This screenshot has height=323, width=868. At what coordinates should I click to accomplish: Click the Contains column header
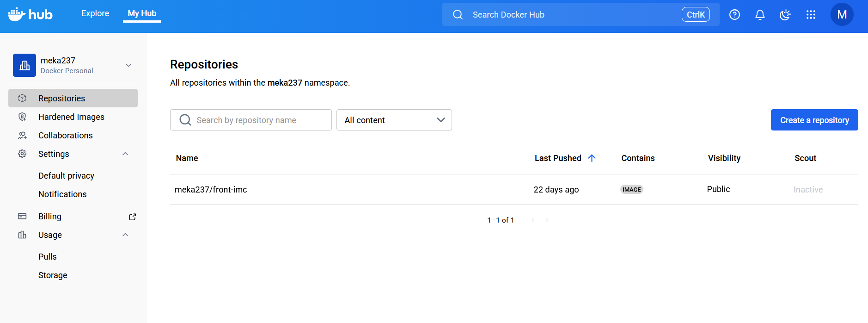[x=638, y=158]
